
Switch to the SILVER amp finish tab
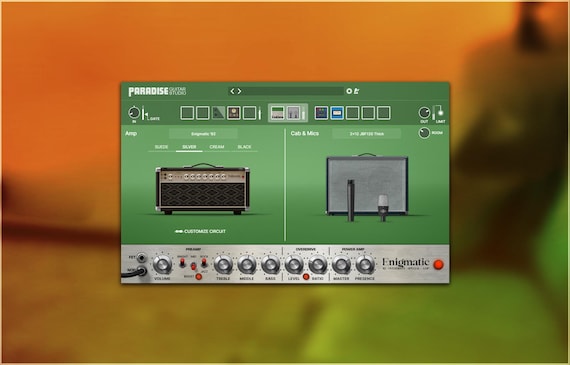point(189,147)
